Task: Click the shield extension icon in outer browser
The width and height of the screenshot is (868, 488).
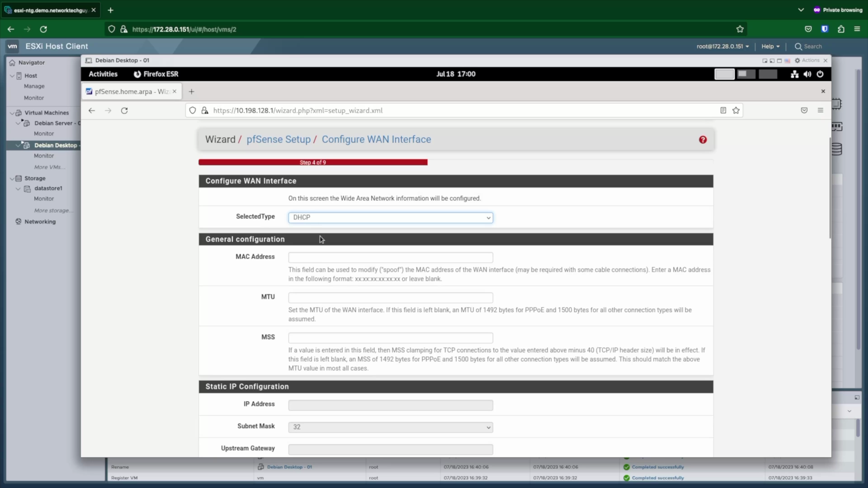Action: (x=825, y=29)
